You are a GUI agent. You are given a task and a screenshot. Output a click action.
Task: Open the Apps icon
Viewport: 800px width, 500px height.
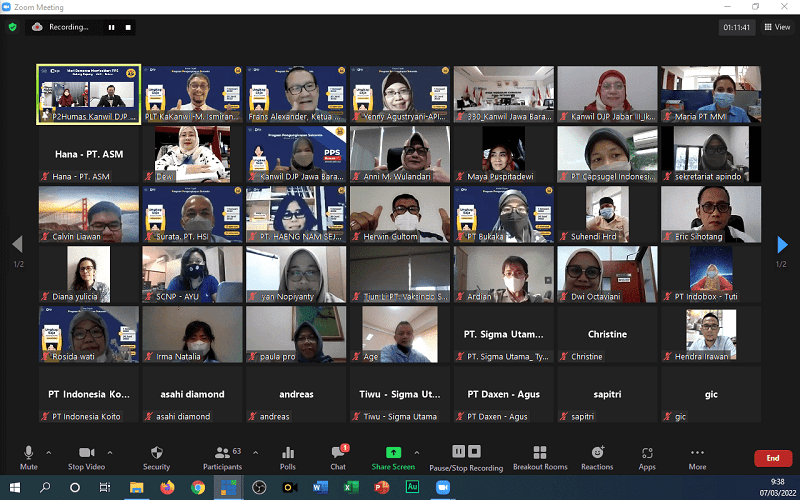coord(647,457)
